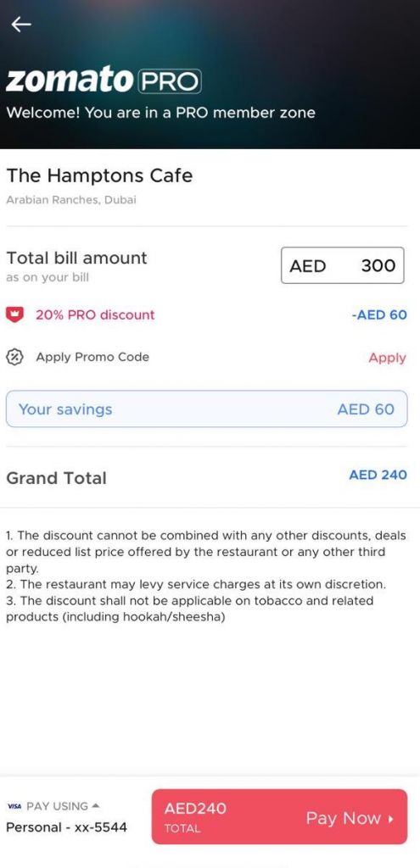
Task: Open the payment method caret arrow
Action: tap(95, 805)
